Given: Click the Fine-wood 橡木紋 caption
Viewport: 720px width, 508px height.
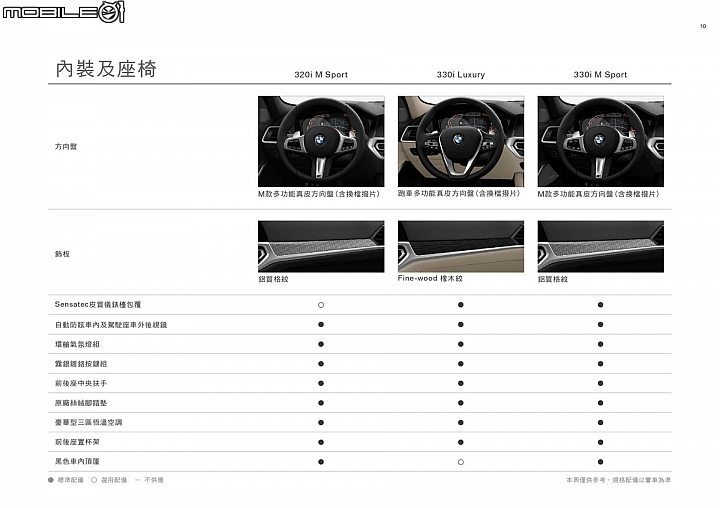Looking at the screenshot, I should tap(430, 278).
